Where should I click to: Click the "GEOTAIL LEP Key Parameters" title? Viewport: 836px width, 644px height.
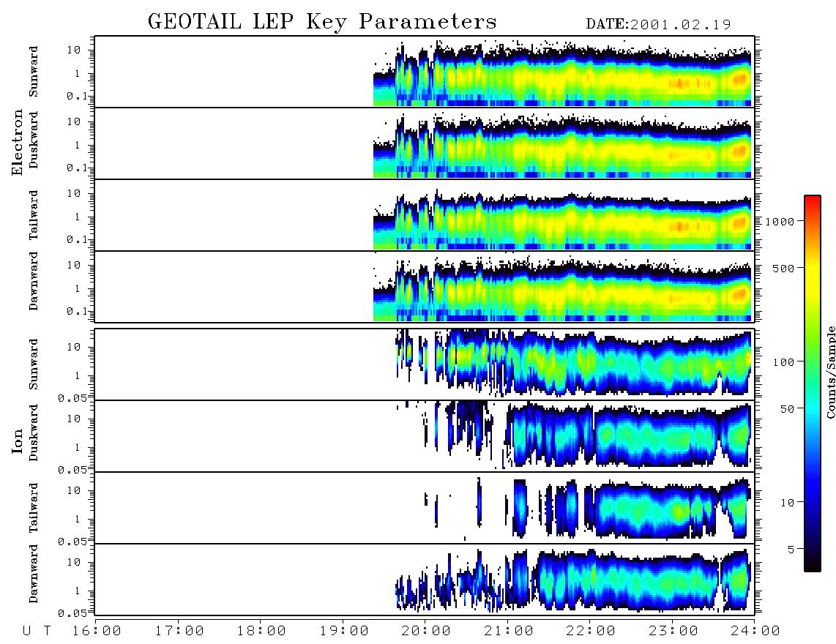point(322,22)
